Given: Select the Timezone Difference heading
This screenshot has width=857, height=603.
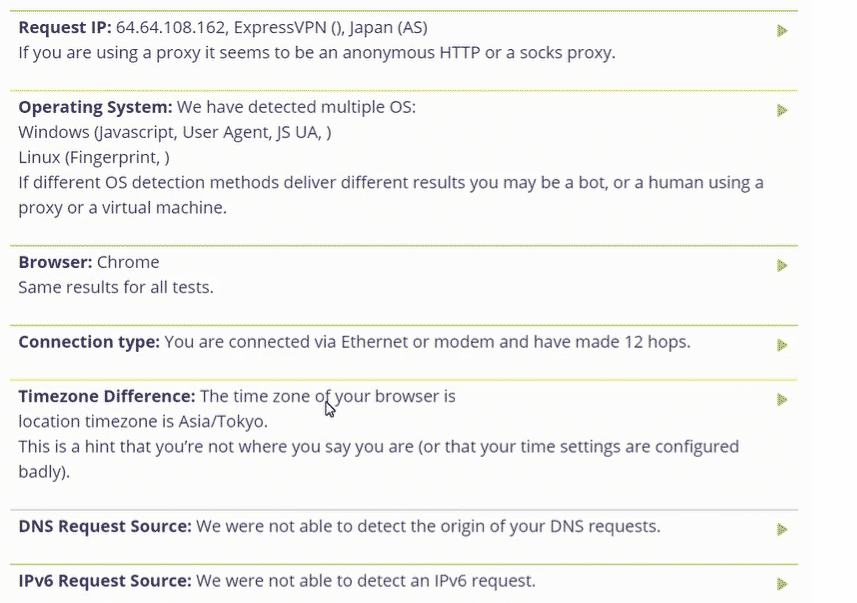Looking at the screenshot, I should tap(107, 396).
